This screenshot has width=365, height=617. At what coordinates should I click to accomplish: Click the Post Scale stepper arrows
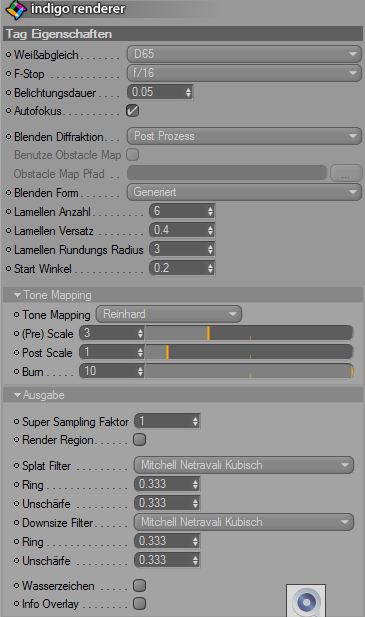(x=140, y=352)
